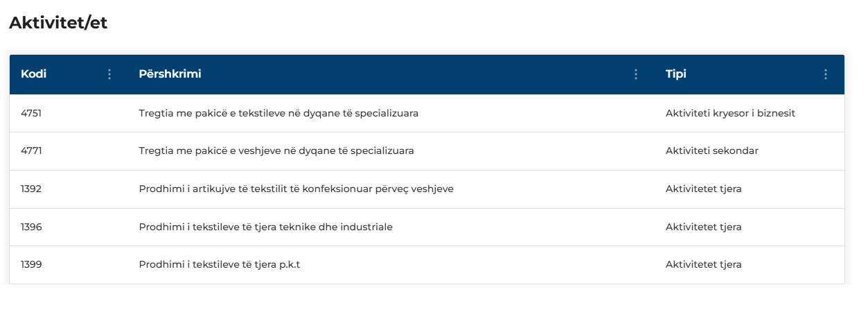
Task: Select the code cell 1396
Action: [31, 227]
